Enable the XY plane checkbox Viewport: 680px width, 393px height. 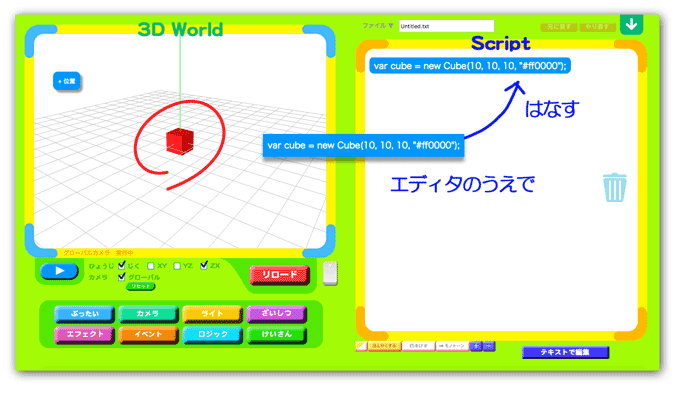click(x=150, y=265)
